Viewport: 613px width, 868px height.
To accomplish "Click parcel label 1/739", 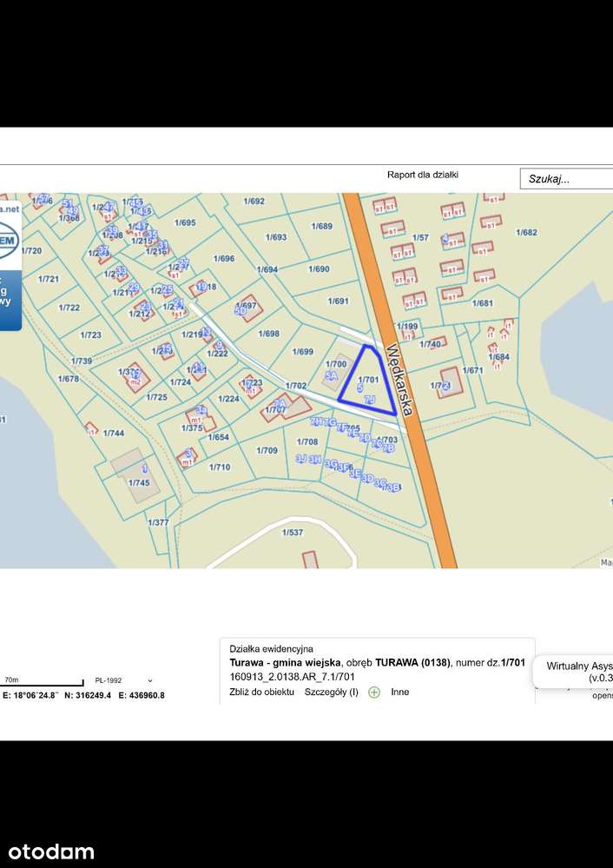I will click(x=82, y=361).
